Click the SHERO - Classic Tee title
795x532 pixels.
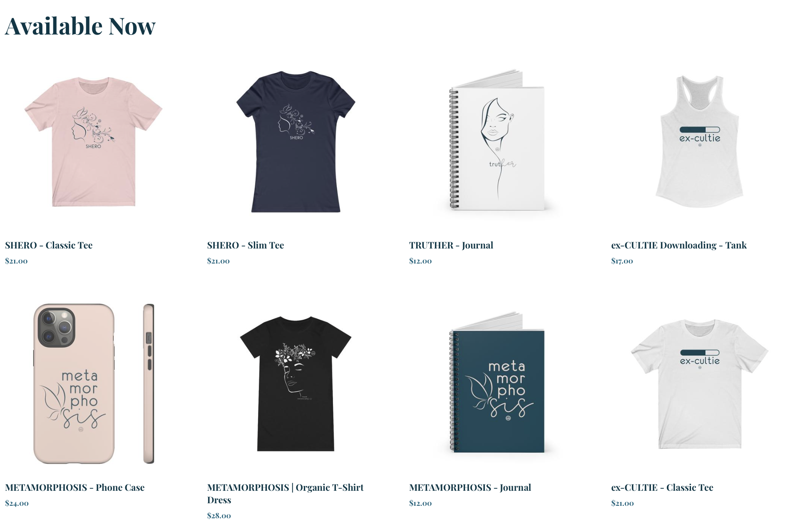[x=49, y=245]
